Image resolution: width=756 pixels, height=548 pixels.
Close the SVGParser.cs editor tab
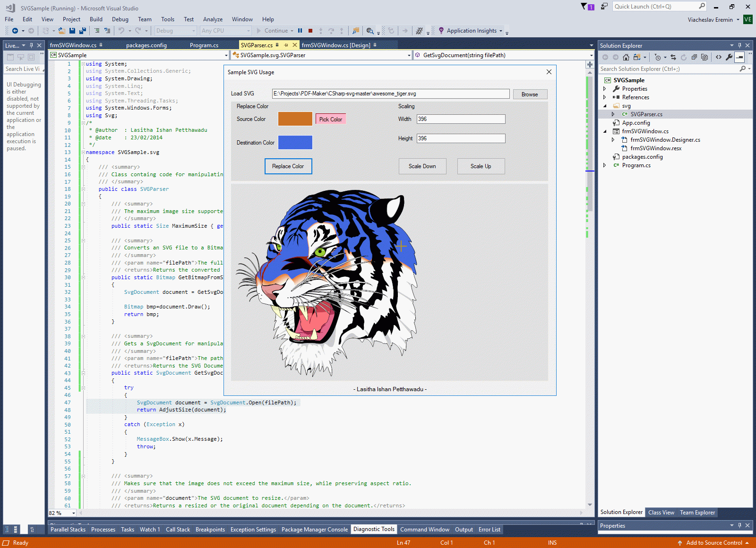pos(295,45)
